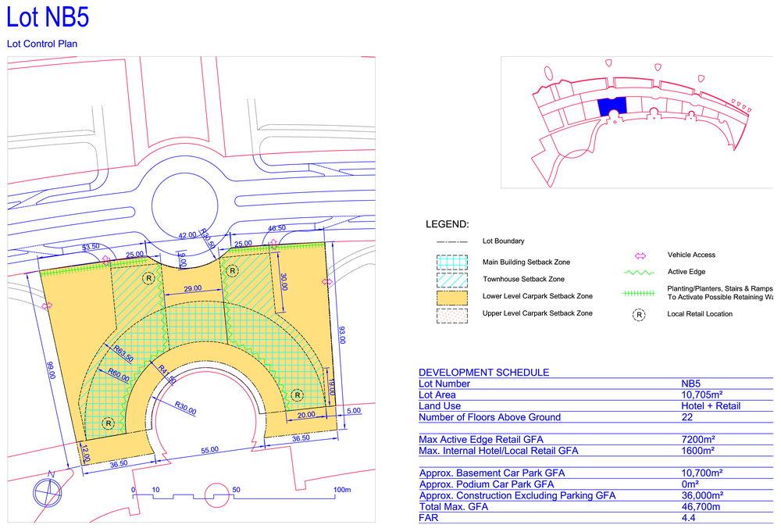This screenshot has height=532, width=781.
Task: Click the Vehicle Access arrow in legend
Action: coord(640,255)
